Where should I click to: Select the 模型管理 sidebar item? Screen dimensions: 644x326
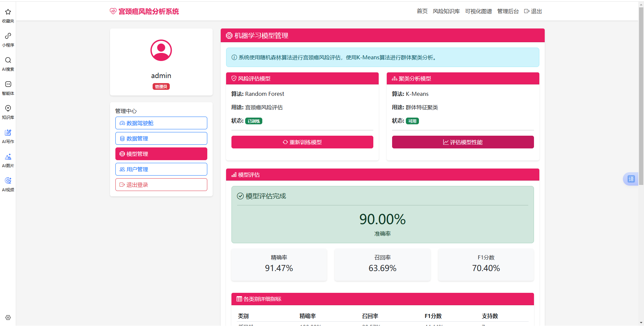(161, 154)
